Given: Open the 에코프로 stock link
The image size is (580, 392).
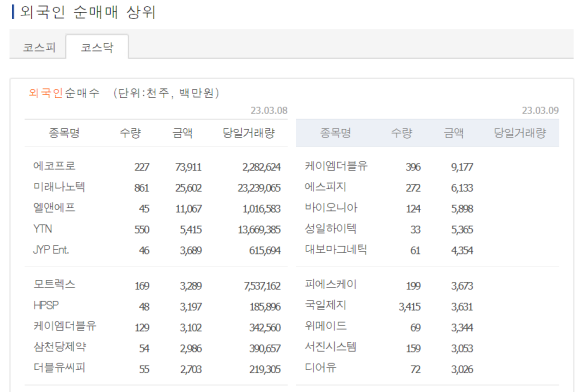Looking at the screenshot, I should point(54,166).
